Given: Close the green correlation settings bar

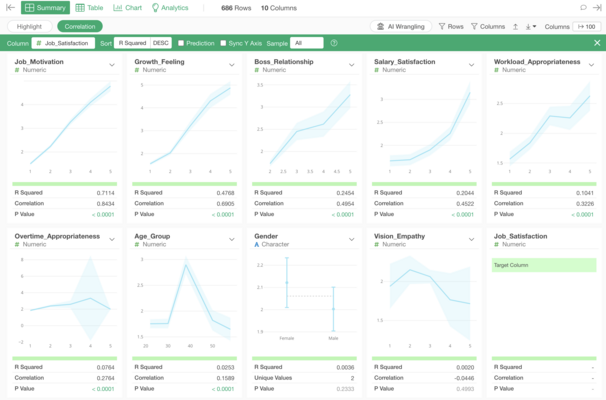Looking at the screenshot, I should click(x=597, y=43).
